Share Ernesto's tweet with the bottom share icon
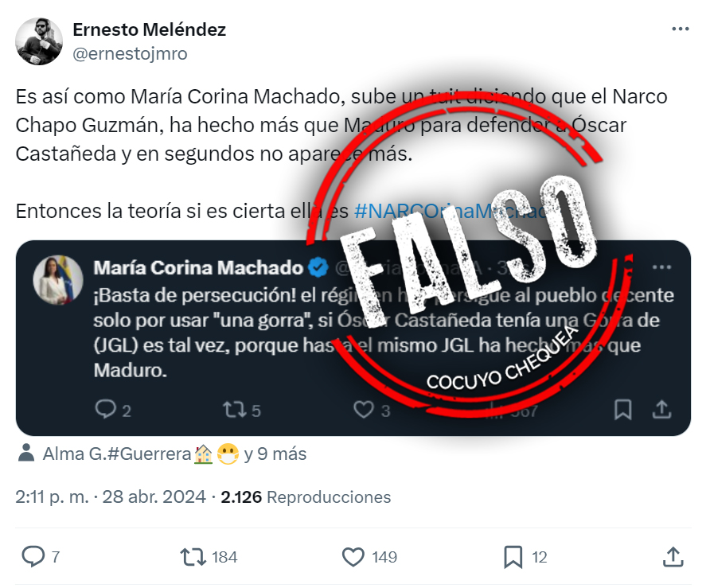The width and height of the screenshot is (710, 588). tap(673, 556)
